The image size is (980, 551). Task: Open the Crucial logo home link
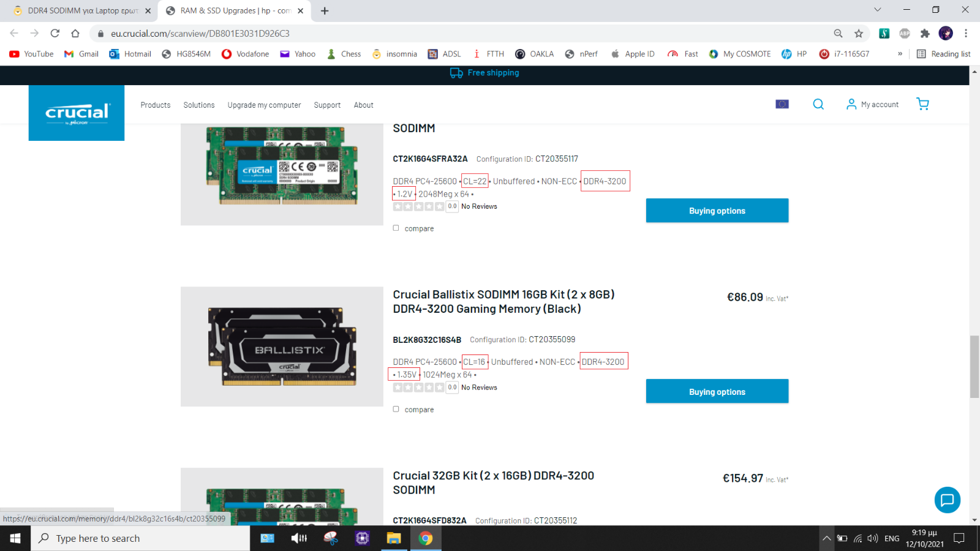(77, 113)
